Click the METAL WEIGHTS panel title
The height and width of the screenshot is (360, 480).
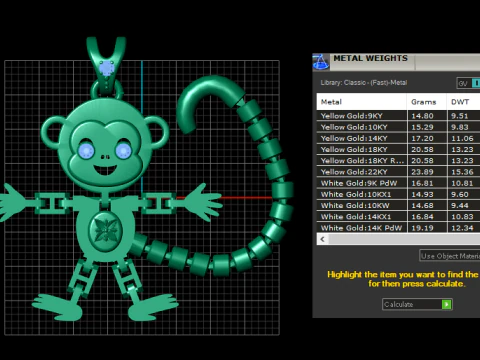click(x=371, y=58)
